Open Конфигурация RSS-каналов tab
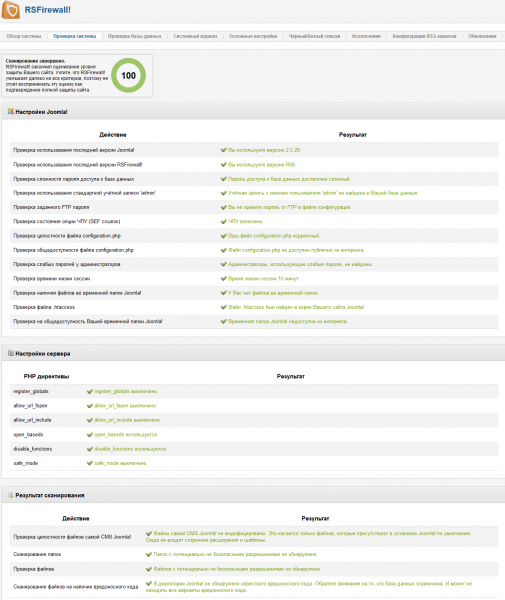 tap(424, 36)
